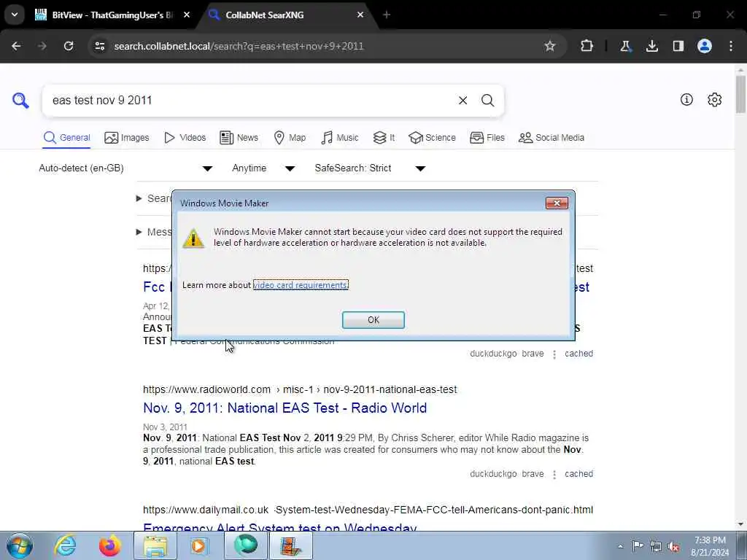
Task: Open the dailymail.co.uk result URL
Action: point(368,510)
